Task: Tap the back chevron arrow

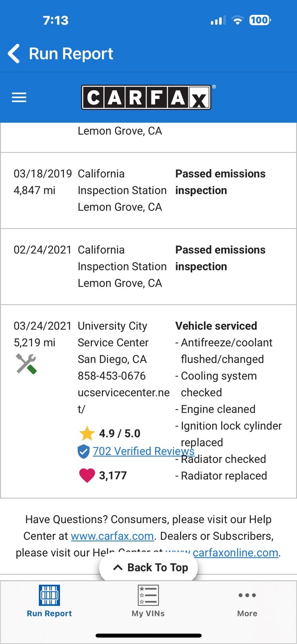Action: click(x=14, y=54)
